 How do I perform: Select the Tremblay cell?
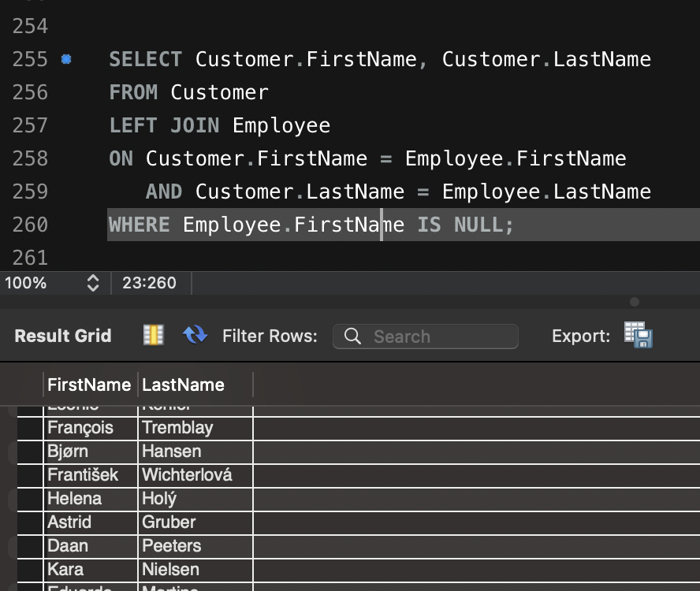point(195,428)
